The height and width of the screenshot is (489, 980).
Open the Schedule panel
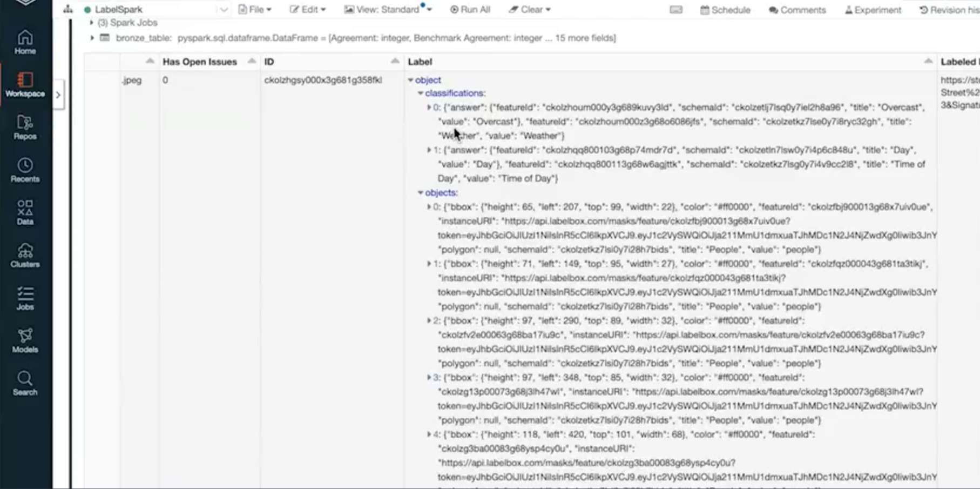[x=725, y=10]
